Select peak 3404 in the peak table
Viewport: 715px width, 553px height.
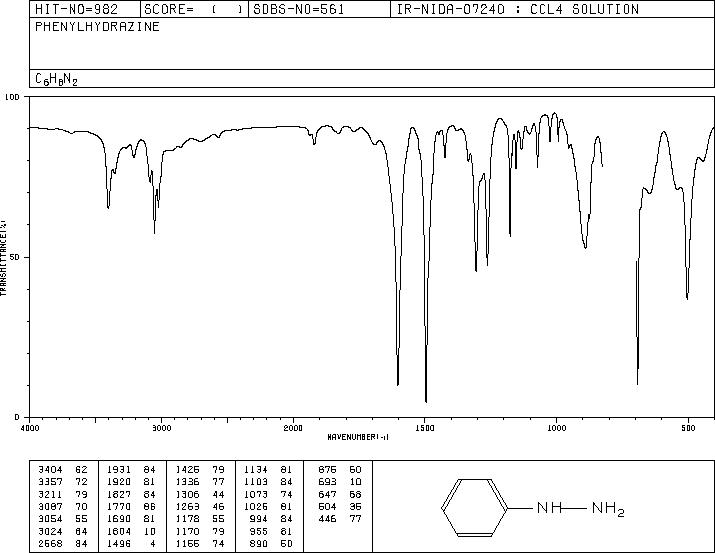63,470
